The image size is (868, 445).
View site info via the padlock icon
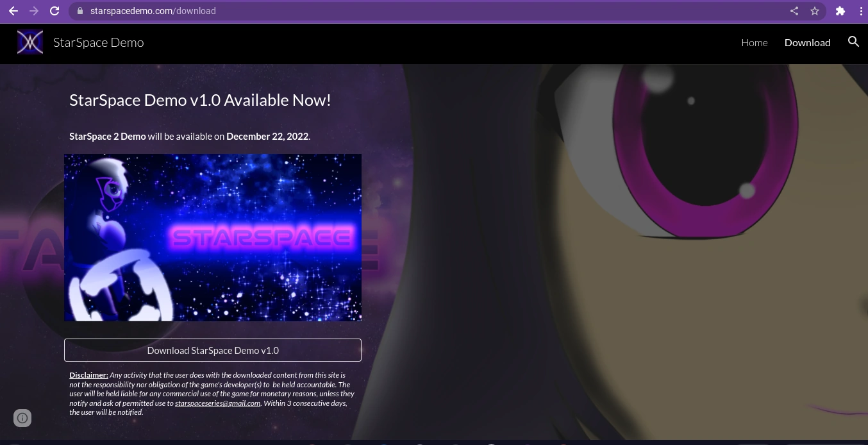click(80, 11)
